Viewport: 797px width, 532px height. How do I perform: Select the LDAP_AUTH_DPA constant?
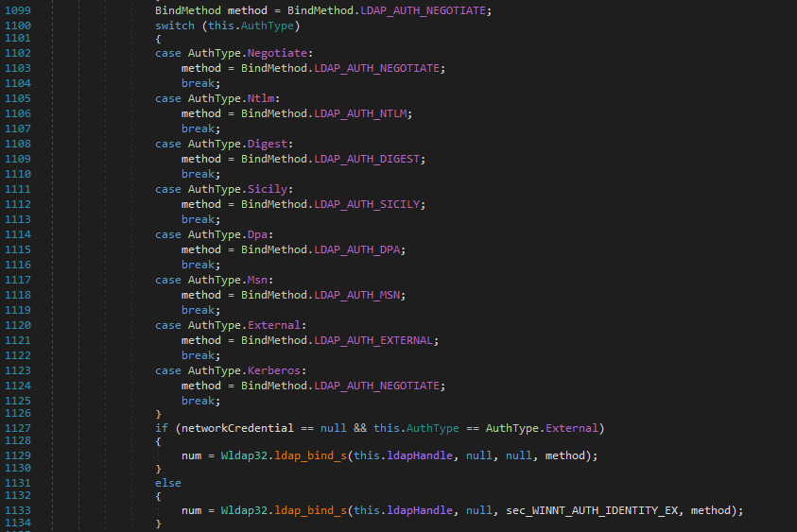[356, 250]
